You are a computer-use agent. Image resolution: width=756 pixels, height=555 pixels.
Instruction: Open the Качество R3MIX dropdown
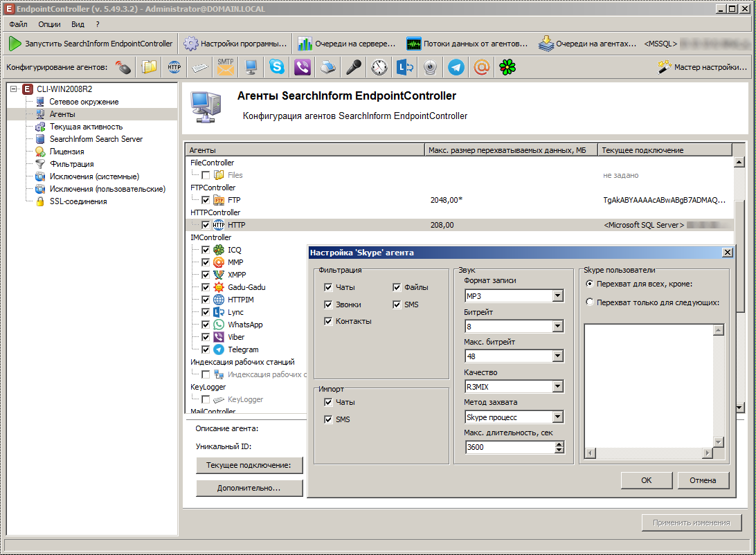(x=558, y=386)
